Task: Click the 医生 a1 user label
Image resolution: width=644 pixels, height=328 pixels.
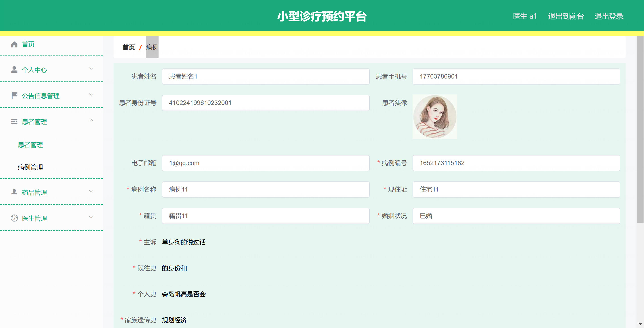Action: point(525,16)
